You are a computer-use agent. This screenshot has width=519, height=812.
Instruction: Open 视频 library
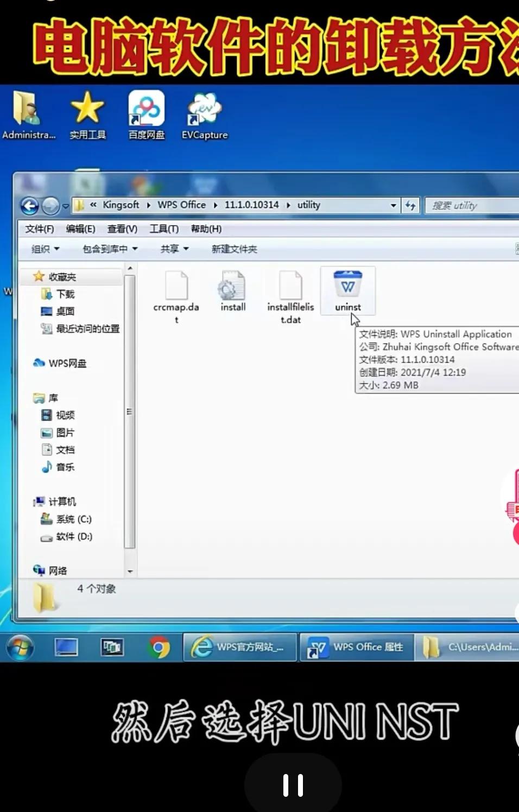pyautogui.click(x=58, y=415)
